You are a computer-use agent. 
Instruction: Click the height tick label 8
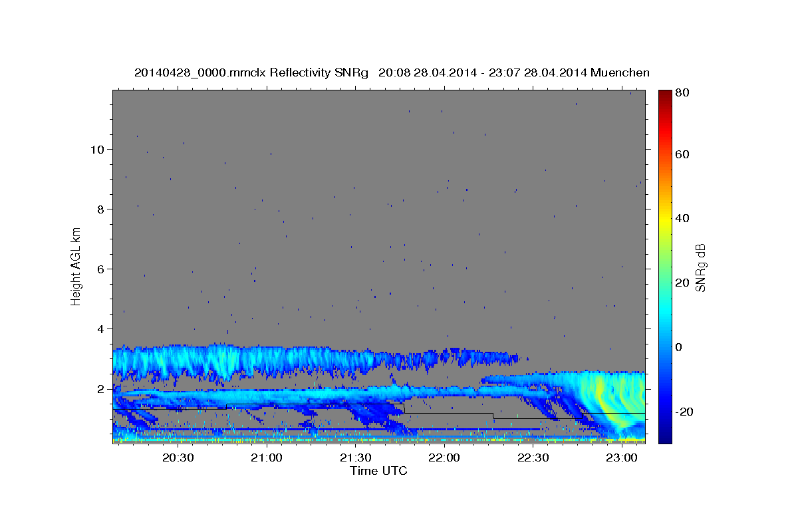coord(101,209)
